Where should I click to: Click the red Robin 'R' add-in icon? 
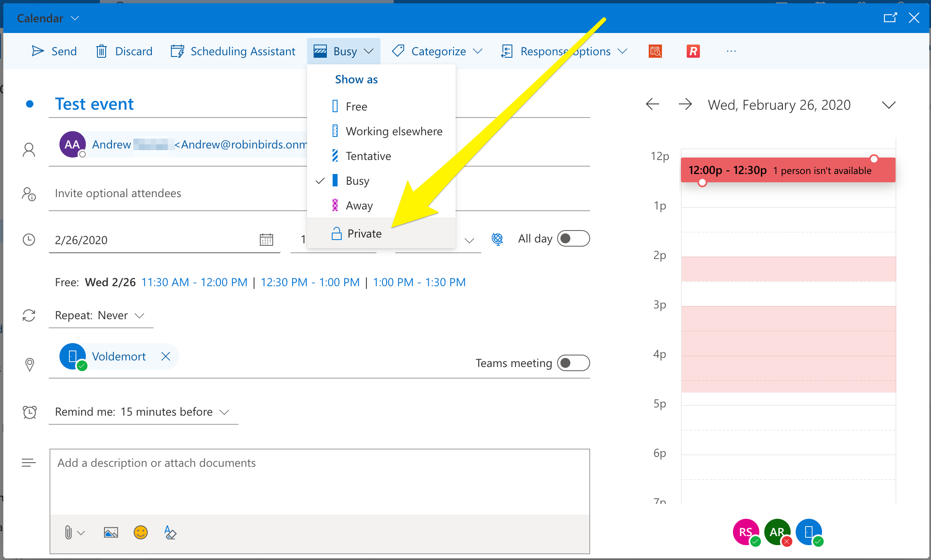coord(693,51)
